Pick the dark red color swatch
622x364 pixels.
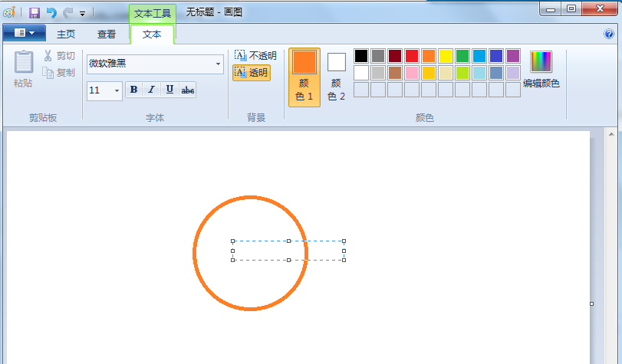click(395, 56)
